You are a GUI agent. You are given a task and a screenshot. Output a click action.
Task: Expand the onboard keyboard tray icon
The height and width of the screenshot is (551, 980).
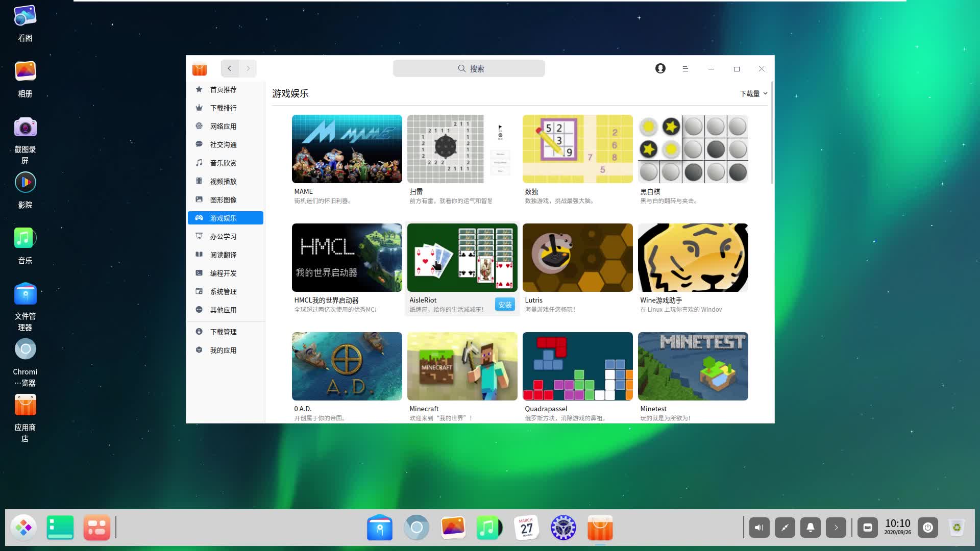click(x=868, y=528)
